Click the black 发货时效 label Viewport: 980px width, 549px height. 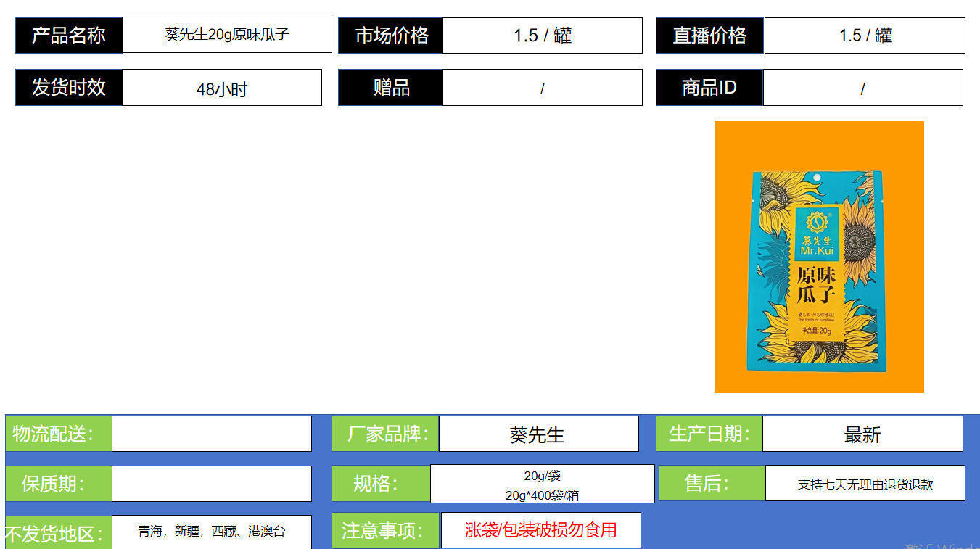(x=69, y=88)
